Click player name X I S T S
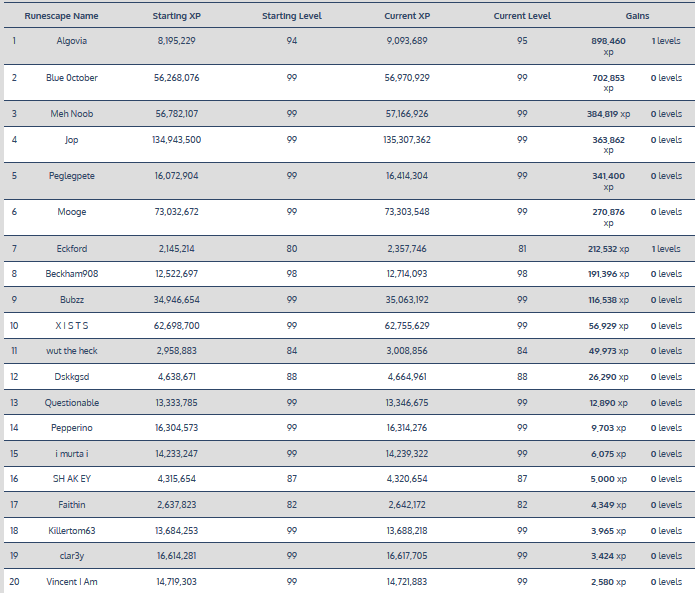 pyautogui.click(x=72, y=325)
